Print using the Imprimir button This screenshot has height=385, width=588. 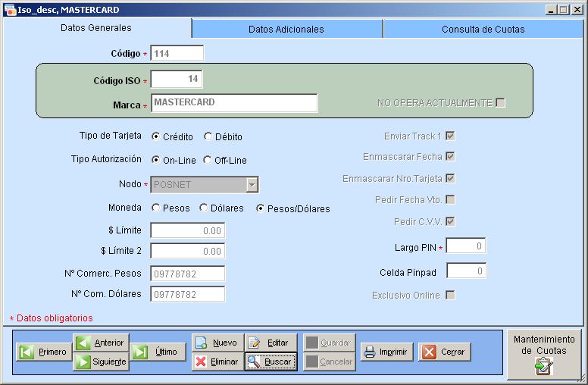point(386,352)
